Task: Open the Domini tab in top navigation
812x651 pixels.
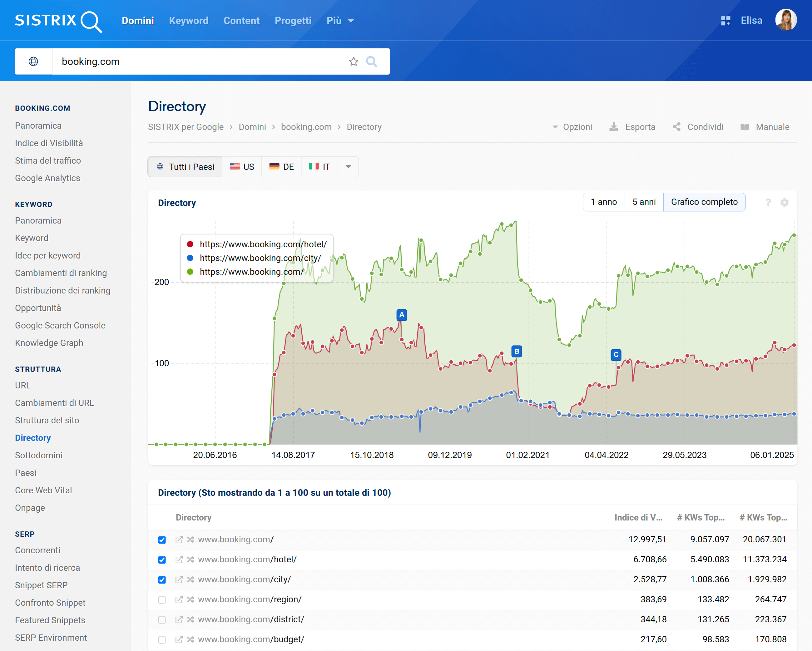Action: (138, 21)
